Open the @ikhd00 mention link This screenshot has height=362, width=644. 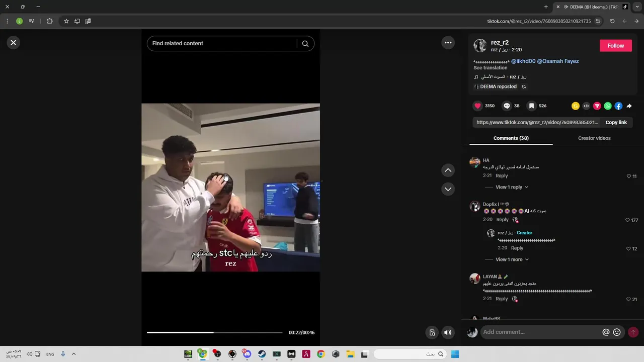click(523, 61)
